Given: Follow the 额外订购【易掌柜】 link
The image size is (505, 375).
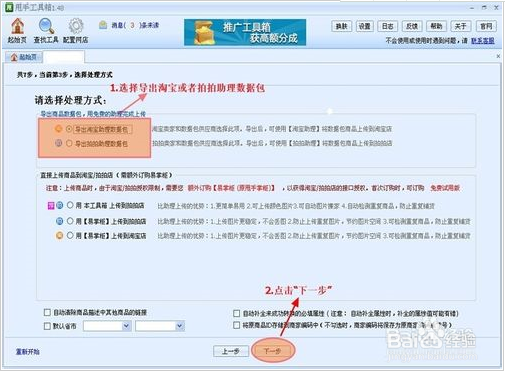Looking at the screenshot, I should tap(231, 188).
